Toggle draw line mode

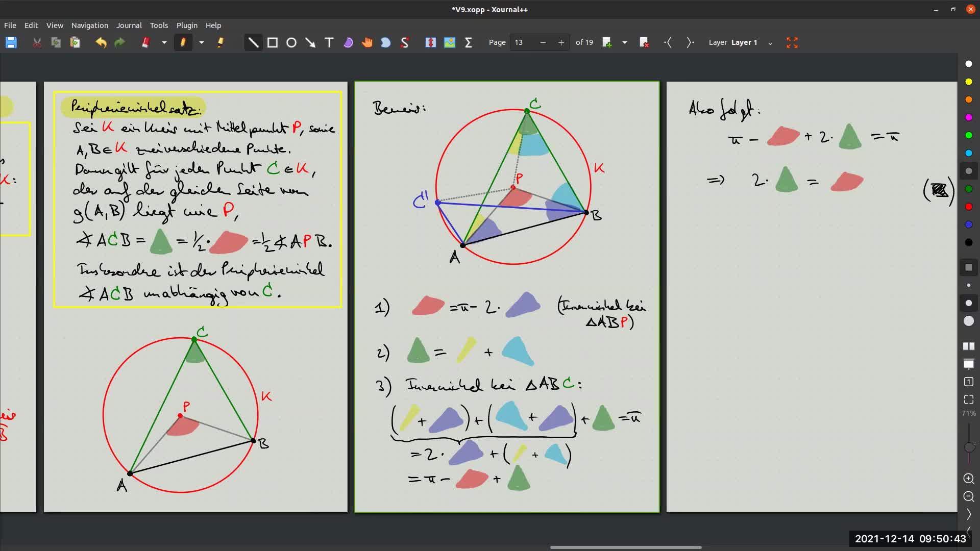(253, 43)
